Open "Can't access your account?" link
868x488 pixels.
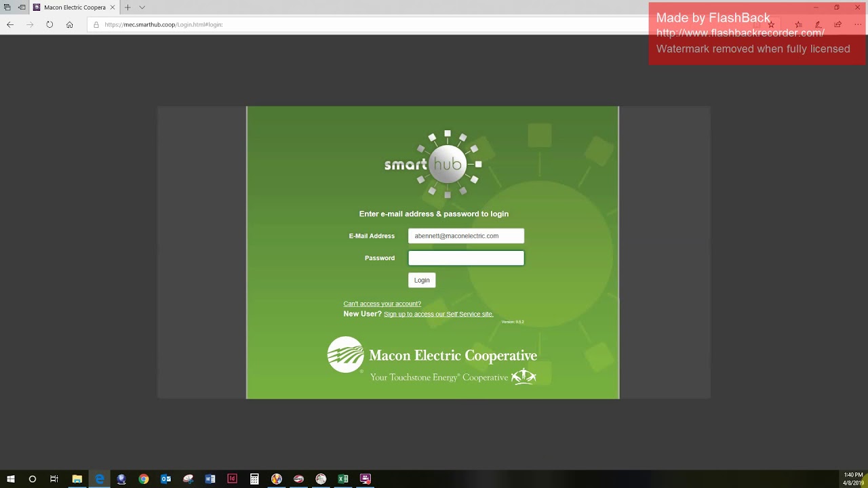coord(382,304)
